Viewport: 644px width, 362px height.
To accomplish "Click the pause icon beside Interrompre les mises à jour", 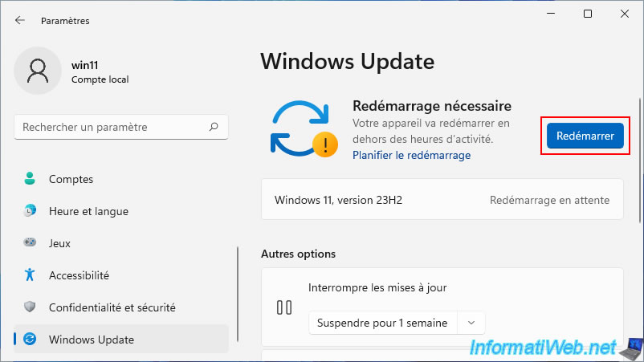I will click(284, 307).
